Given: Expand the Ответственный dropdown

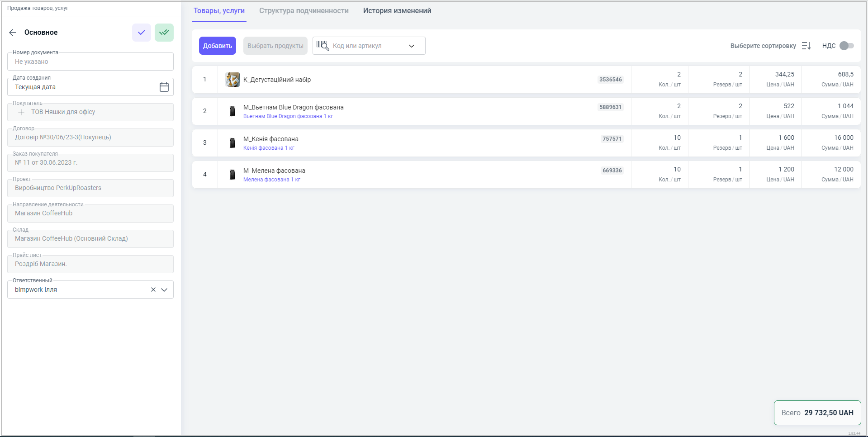Looking at the screenshot, I should pos(164,290).
